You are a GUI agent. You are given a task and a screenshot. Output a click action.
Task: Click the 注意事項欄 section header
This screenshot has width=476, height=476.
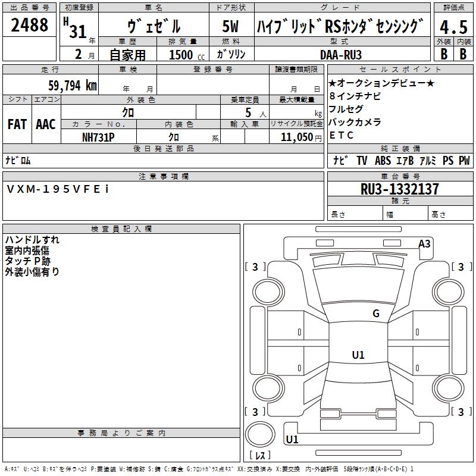tap(163, 176)
